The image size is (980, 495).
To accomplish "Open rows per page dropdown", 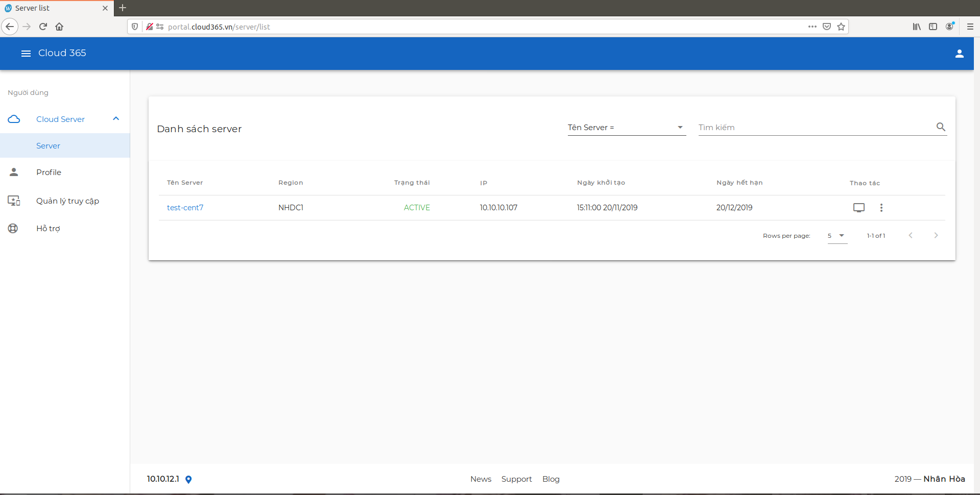I will coord(838,236).
